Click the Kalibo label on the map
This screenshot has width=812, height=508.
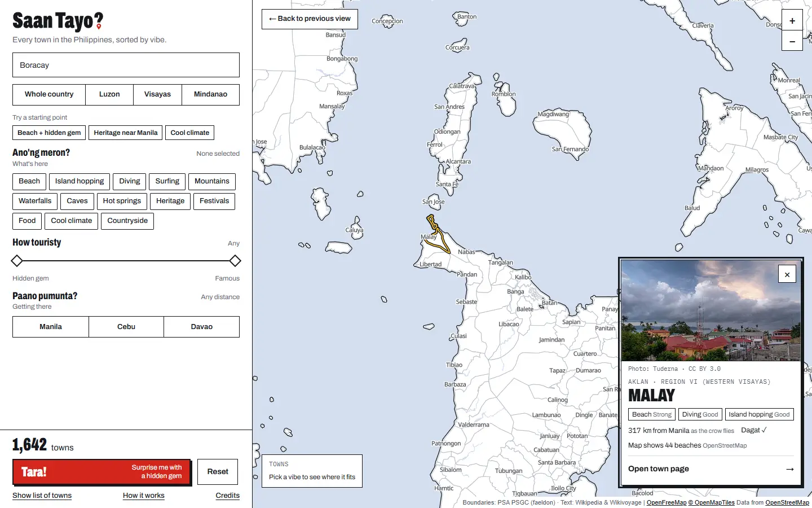pos(523,277)
